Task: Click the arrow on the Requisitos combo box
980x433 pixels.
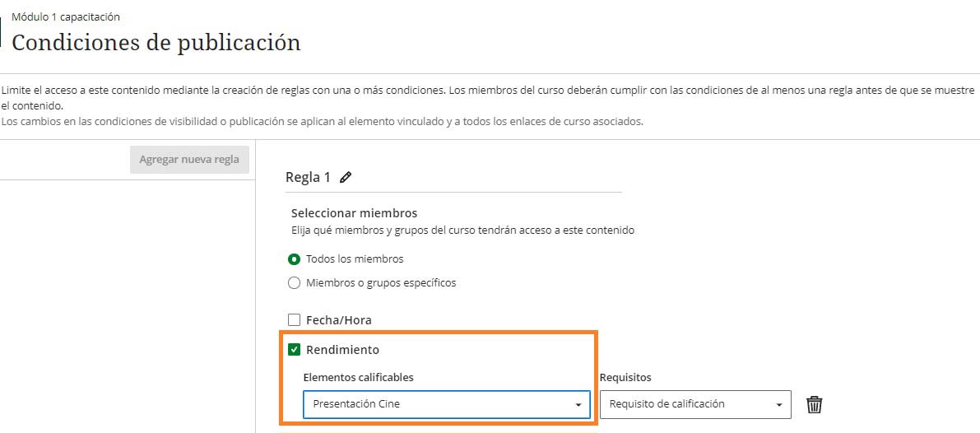Action: 779,405
